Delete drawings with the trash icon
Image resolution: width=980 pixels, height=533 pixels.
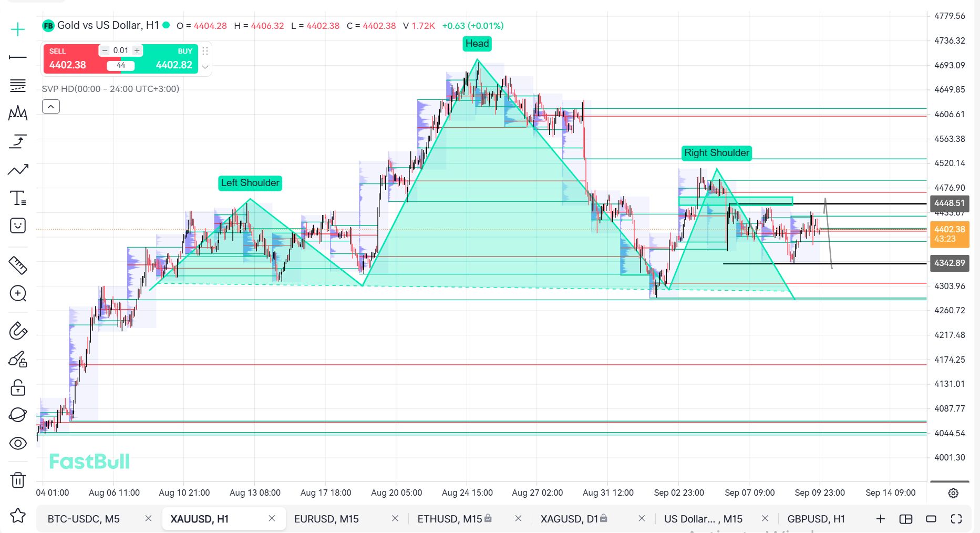click(x=18, y=479)
